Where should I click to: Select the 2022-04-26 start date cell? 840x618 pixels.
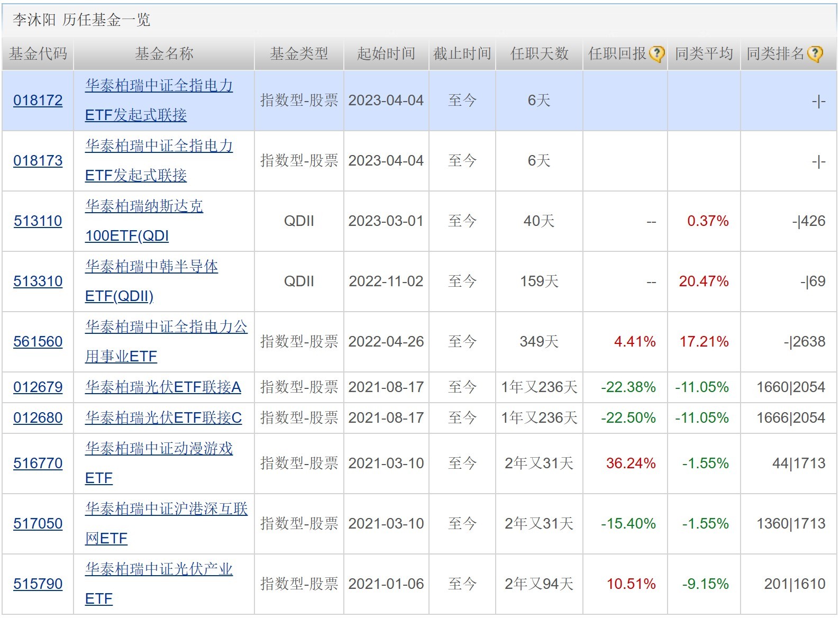[x=386, y=342]
